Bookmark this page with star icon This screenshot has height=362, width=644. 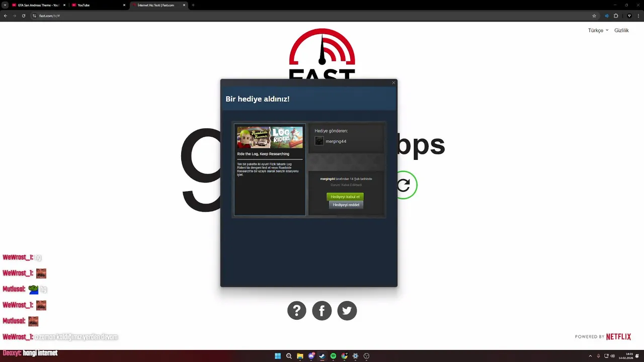(594, 16)
